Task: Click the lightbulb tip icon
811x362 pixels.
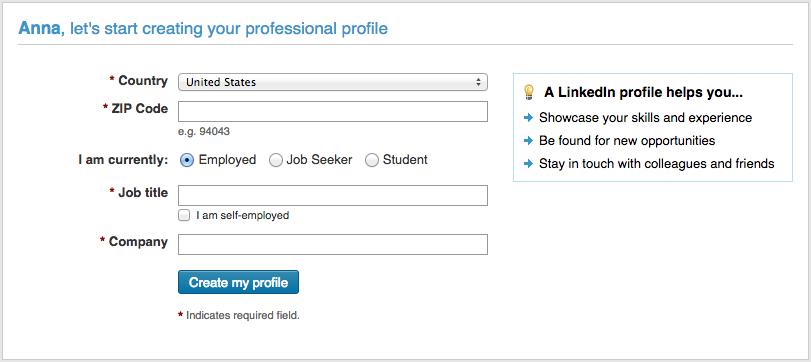Action: tap(528, 92)
